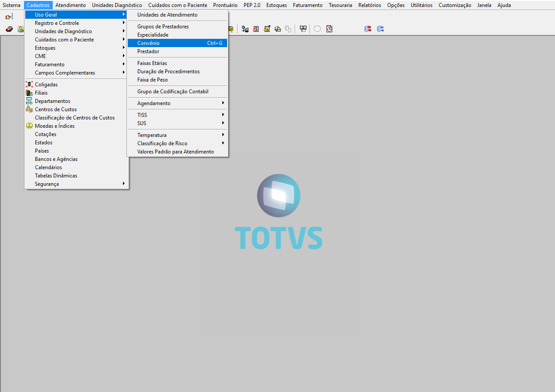Open the Customização menu
555x392 pixels.
coord(455,5)
